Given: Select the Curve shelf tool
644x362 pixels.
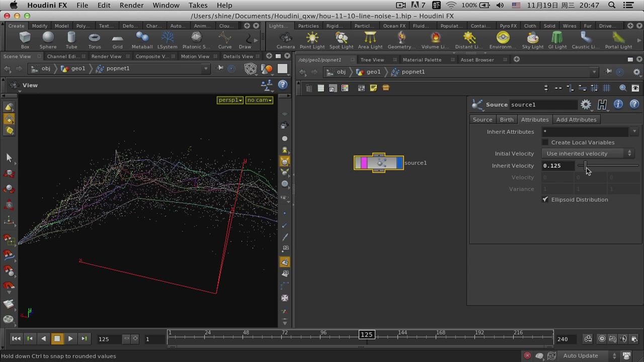Looking at the screenshot, I should point(225,40).
